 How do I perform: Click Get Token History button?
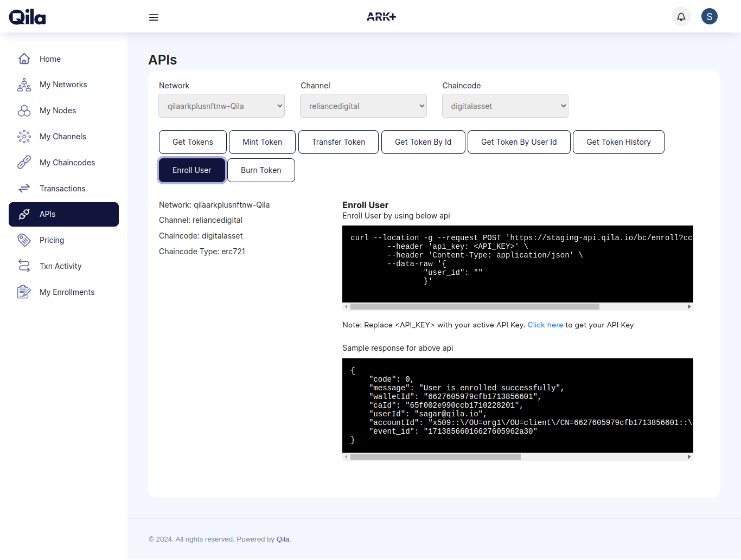coord(618,142)
